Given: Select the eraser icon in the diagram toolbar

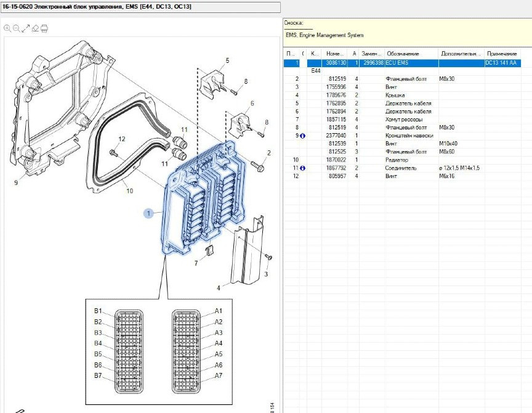Looking at the screenshot, I should (35, 28).
